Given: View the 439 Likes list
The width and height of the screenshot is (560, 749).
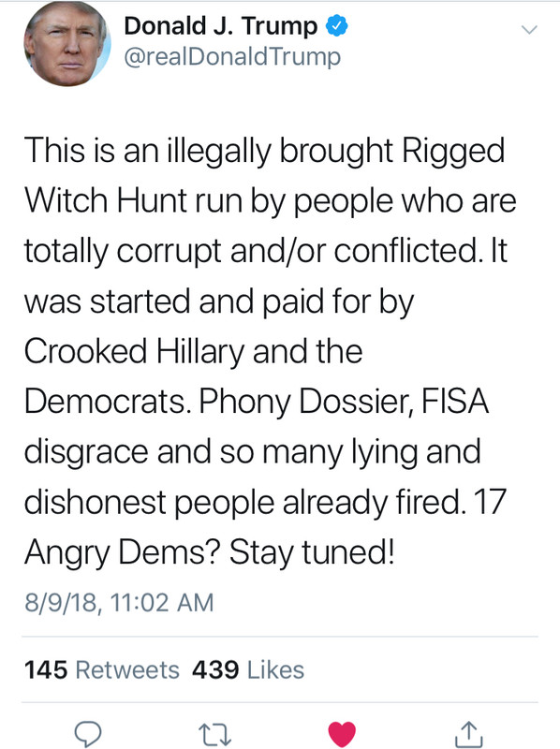Looking at the screenshot, I should [x=248, y=669].
